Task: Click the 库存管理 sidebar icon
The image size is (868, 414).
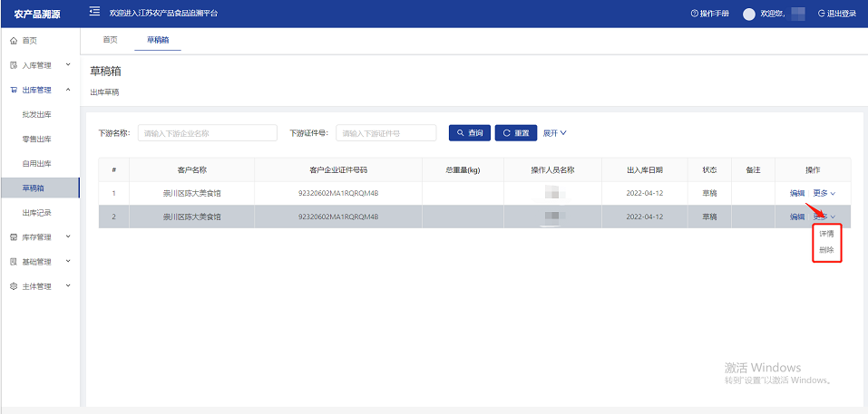Action: 14,237
